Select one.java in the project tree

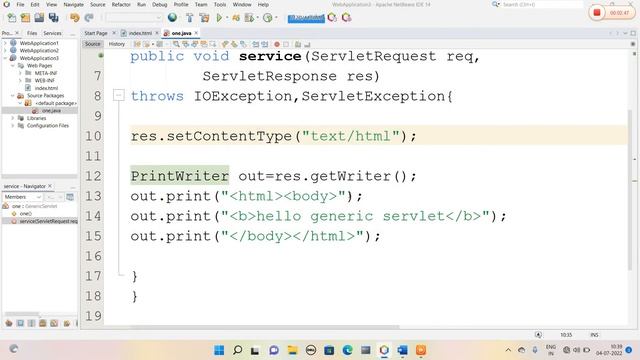(51, 111)
